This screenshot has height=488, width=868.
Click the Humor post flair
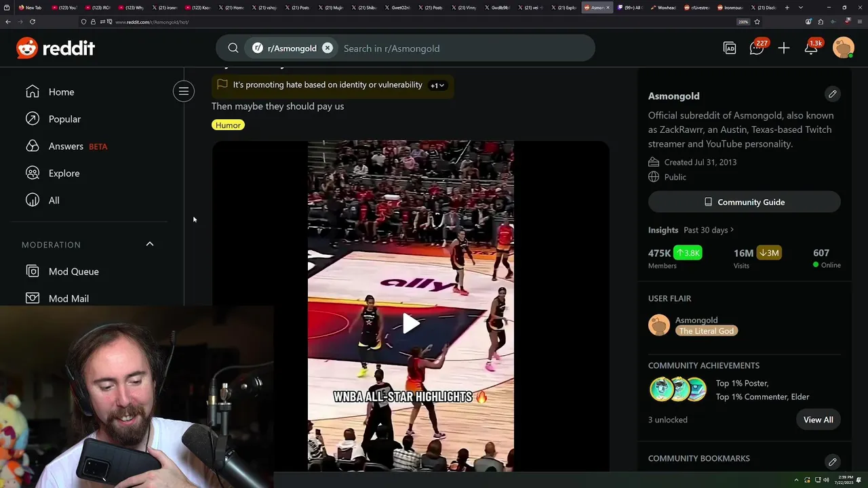(x=228, y=125)
